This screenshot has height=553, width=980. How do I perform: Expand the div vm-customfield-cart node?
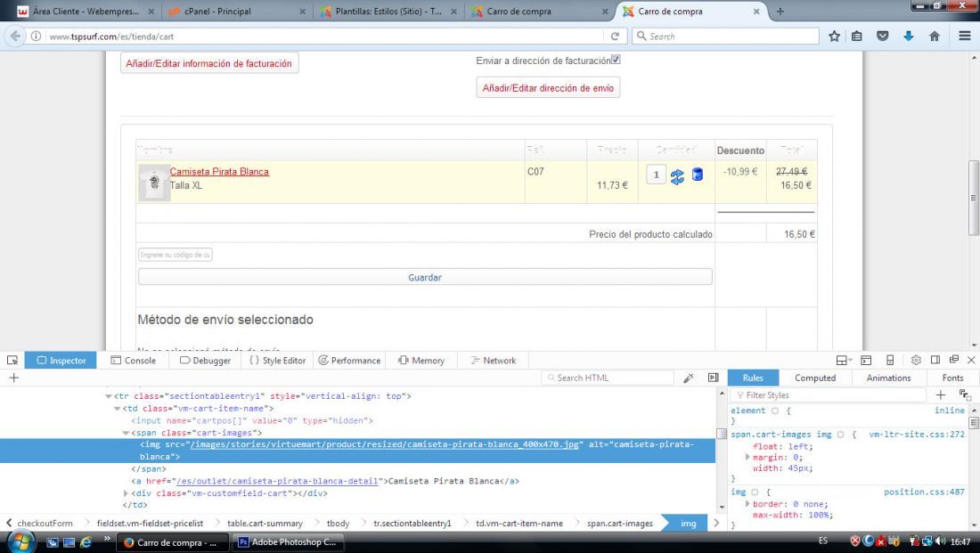tap(126, 493)
